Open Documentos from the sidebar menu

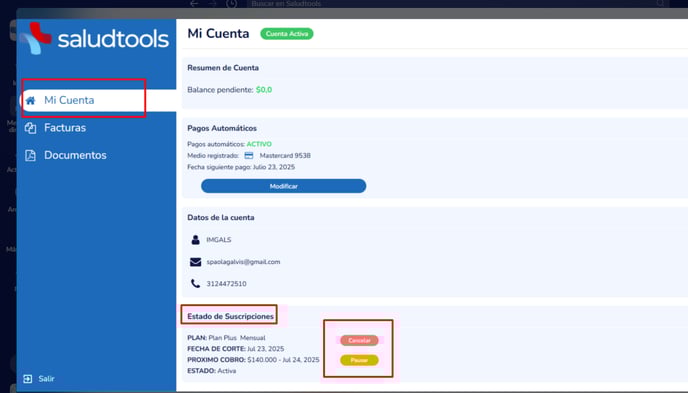coord(75,155)
